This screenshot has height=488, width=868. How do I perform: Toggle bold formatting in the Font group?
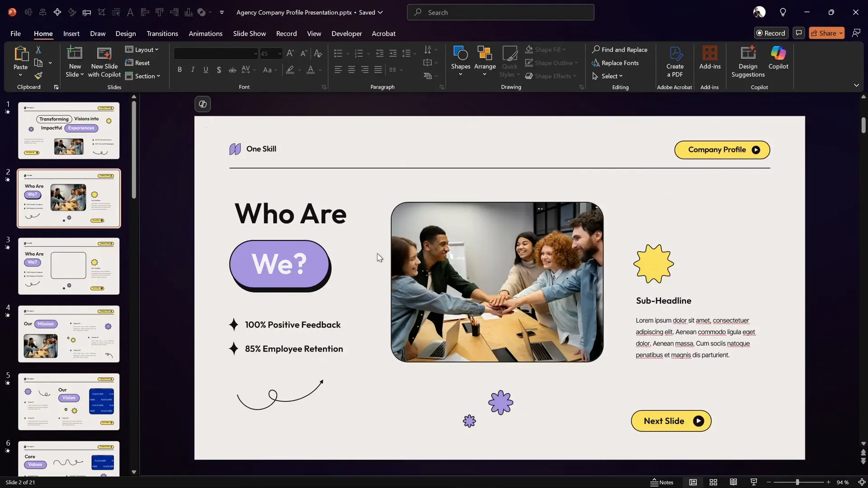[179, 69]
